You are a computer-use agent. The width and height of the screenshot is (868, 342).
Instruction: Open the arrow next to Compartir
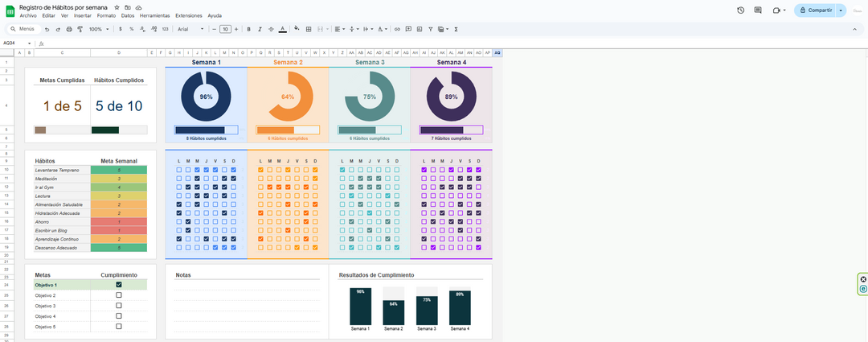tap(841, 10)
